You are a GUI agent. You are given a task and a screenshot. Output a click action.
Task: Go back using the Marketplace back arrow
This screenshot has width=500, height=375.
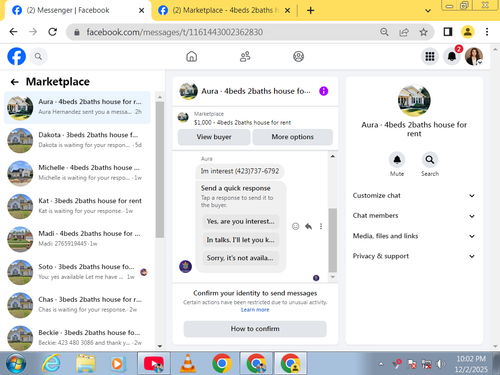14,82
